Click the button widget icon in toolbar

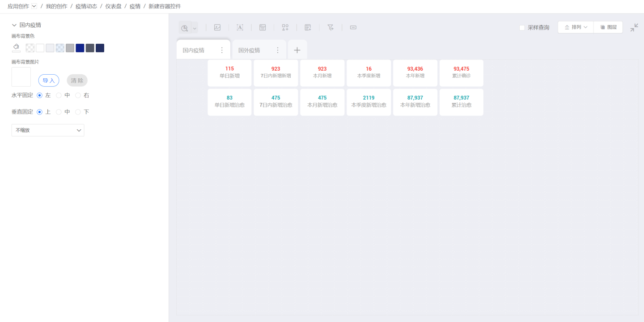click(x=353, y=27)
